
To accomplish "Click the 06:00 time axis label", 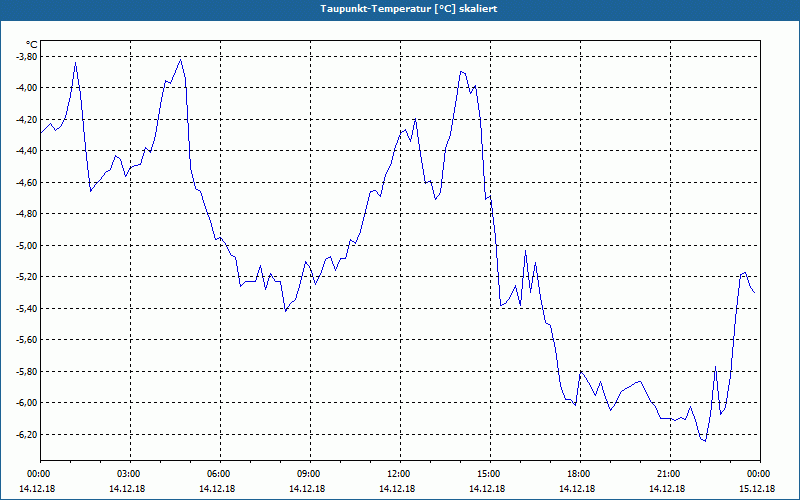I will pyautogui.click(x=220, y=474).
